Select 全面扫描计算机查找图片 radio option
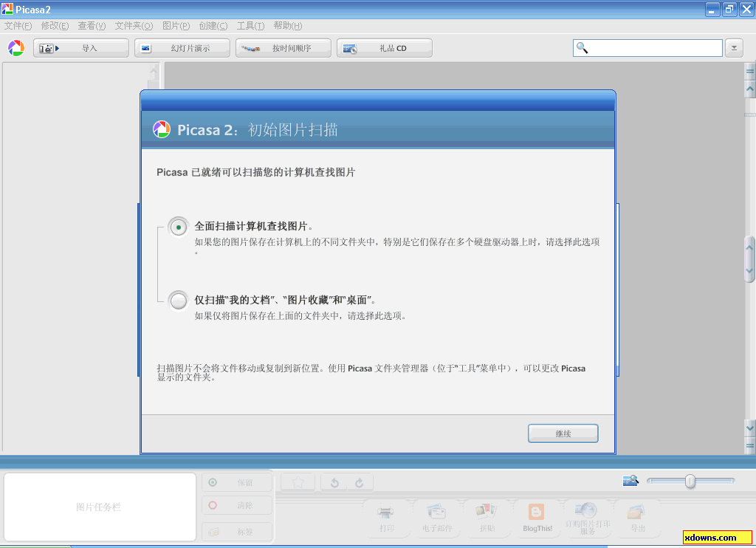This screenshot has height=548, width=756. point(179,227)
